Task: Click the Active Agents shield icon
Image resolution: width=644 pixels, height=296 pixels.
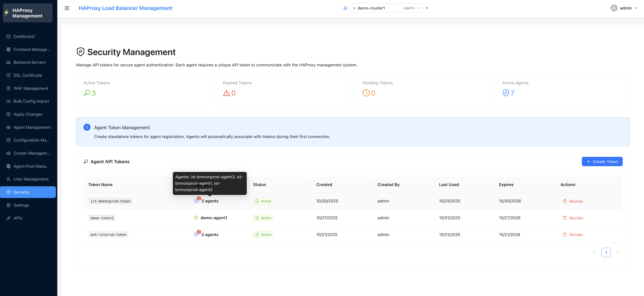Action: (506, 93)
